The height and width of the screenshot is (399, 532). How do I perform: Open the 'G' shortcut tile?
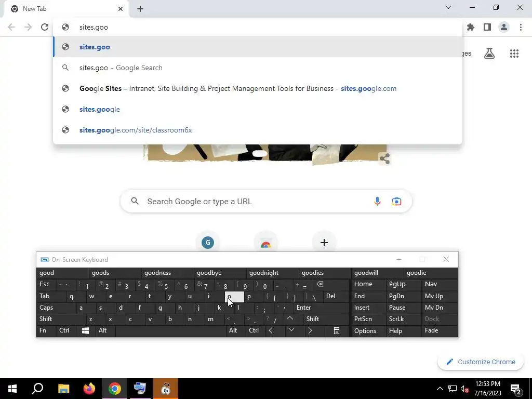click(x=208, y=242)
